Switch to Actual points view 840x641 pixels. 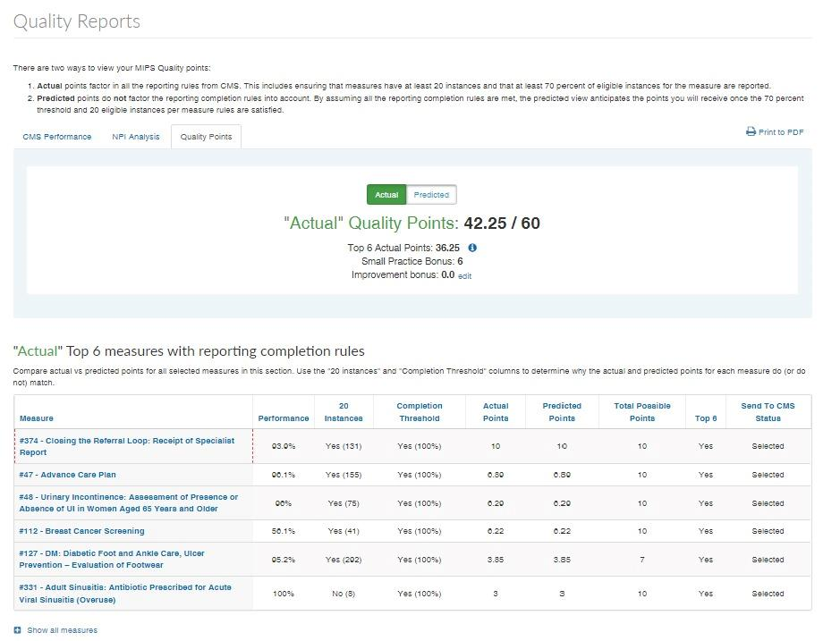tap(386, 195)
